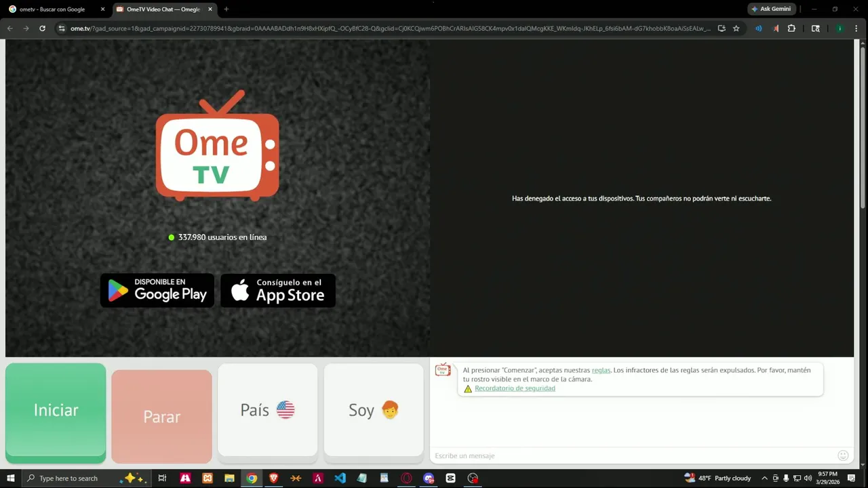The width and height of the screenshot is (868, 488).
Task: Open Recordatorio de seguridad link
Action: (515, 388)
